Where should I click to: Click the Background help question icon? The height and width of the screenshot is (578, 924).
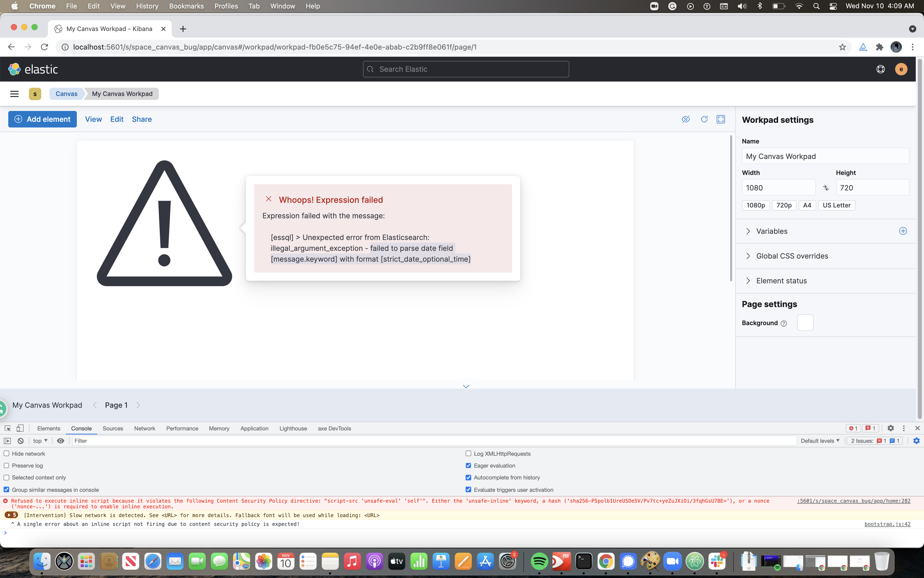784,323
